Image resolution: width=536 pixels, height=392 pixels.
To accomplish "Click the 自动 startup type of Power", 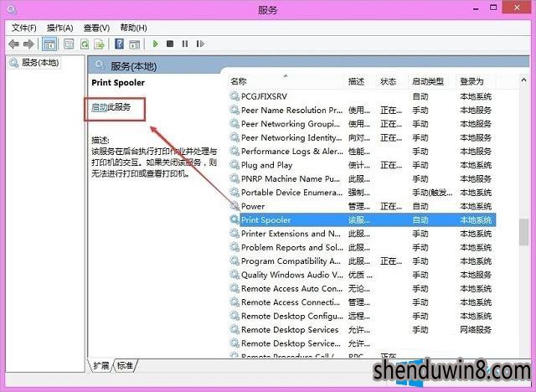I will pos(420,206).
